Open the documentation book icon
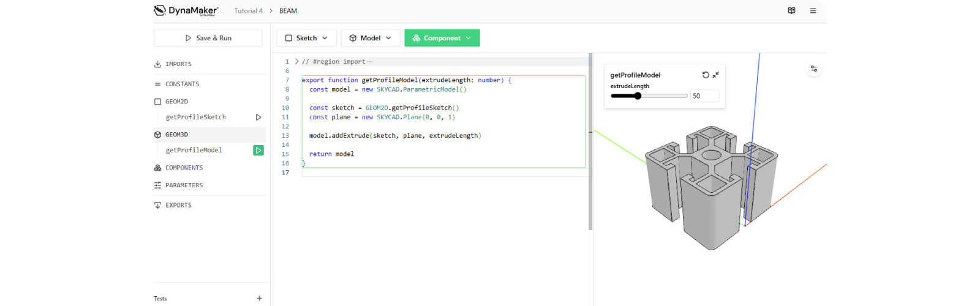This screenshot has height=306, width=980. pos(791,10)
